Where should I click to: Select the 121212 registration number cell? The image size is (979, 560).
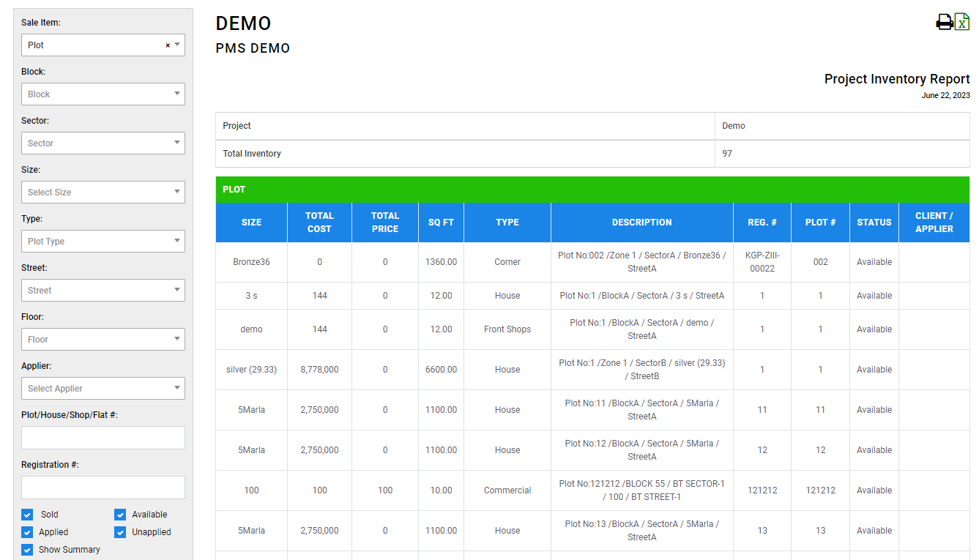pyautogui.click(x=762, y=490)
